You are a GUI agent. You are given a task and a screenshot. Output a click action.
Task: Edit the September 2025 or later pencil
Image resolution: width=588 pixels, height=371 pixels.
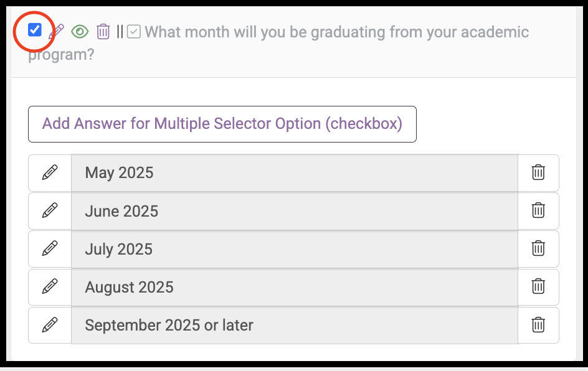pyautogui.click(x=50, y=325)
